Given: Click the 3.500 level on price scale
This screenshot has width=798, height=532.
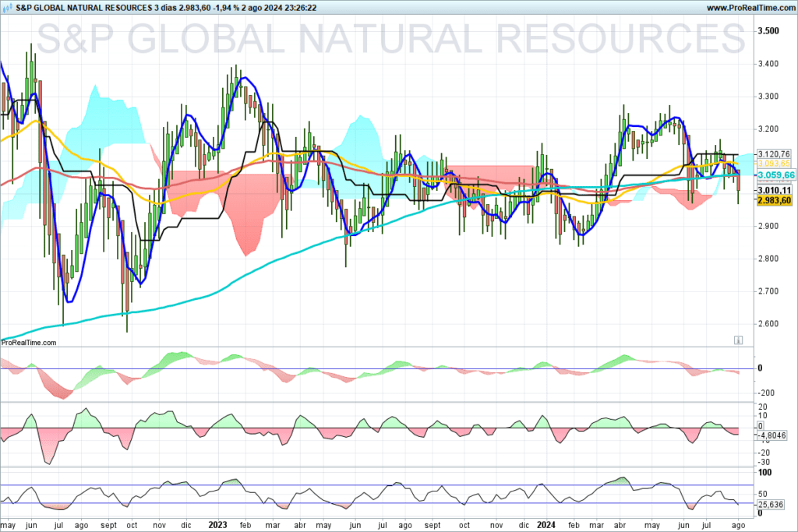Looking at the screenshot, I should click(x=768, y=31).
